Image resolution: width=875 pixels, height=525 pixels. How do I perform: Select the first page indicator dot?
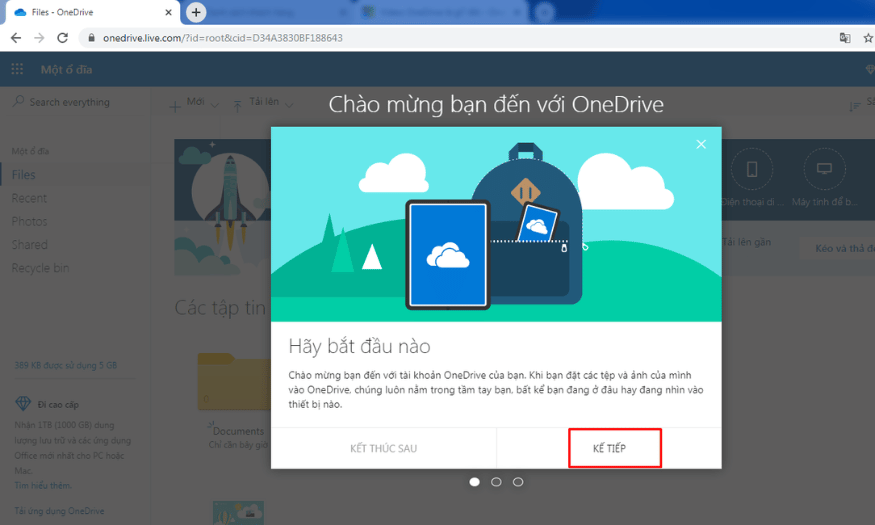474,481
